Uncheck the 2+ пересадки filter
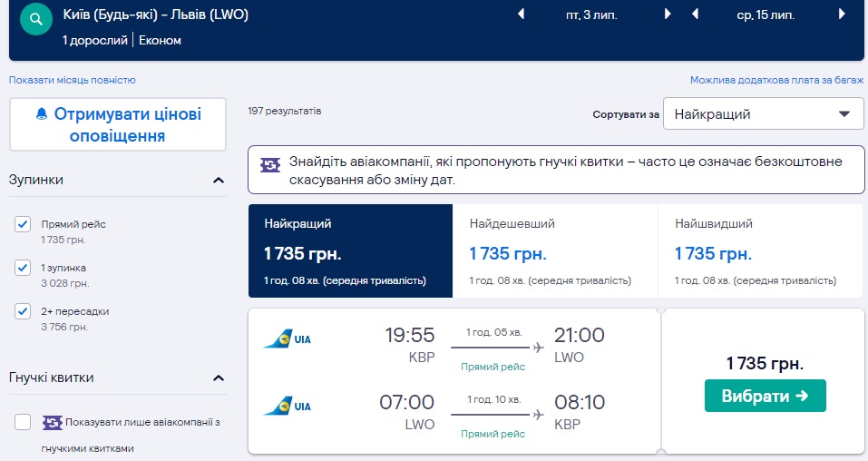The width and height of the screenshot is (868, 461). pos(24,311)
